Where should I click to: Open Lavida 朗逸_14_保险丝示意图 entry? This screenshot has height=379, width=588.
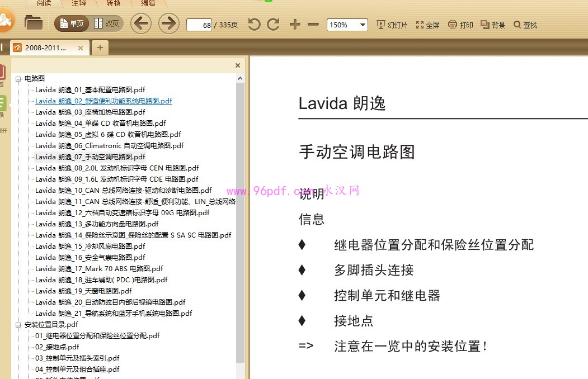tap(133, 235)
